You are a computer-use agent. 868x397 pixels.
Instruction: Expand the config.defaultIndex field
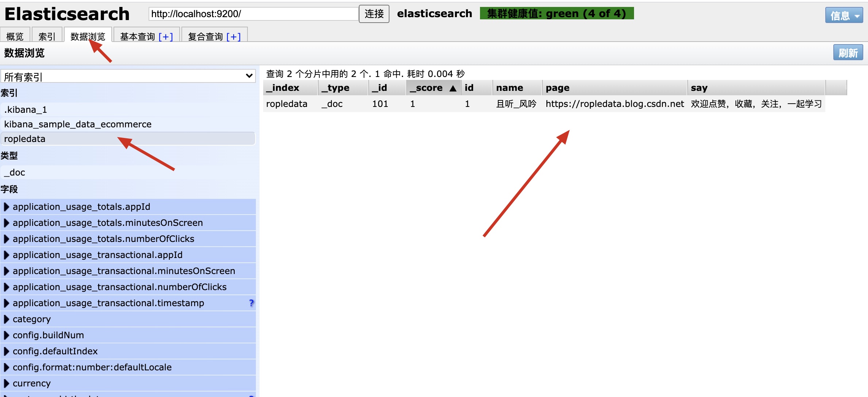tap(128, 351)
